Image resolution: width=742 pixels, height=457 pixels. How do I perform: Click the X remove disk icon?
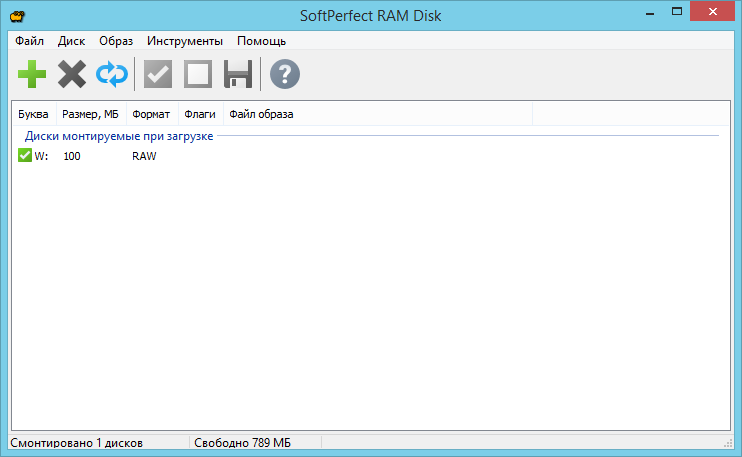(72, 74)
